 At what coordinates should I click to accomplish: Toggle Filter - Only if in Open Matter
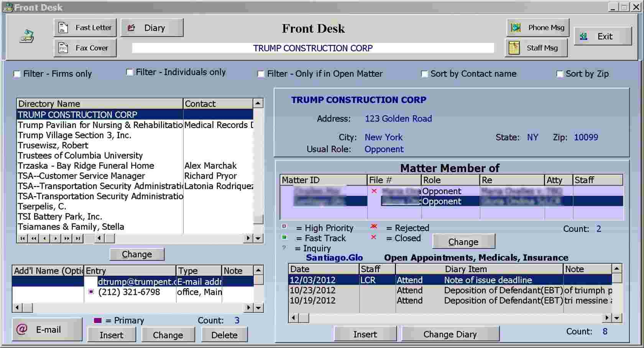pyautogui.click(x=261, y=74)
